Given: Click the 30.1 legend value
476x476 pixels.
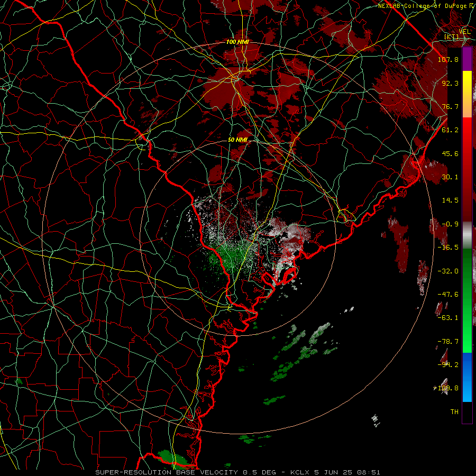Looking at the screenshot, I should [450, 177].
